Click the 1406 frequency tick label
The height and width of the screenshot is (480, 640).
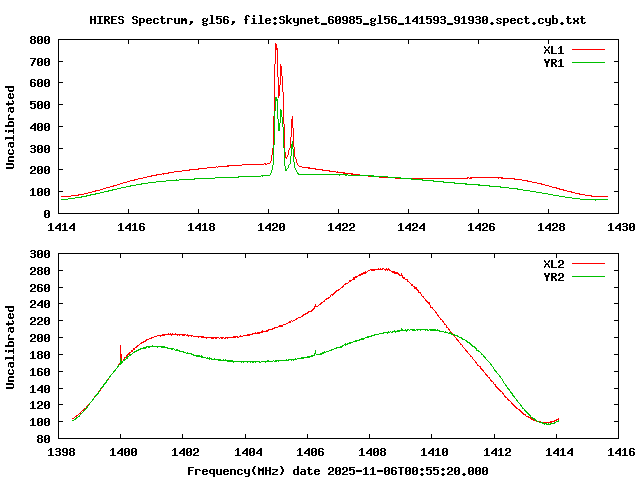click(310, 452)
